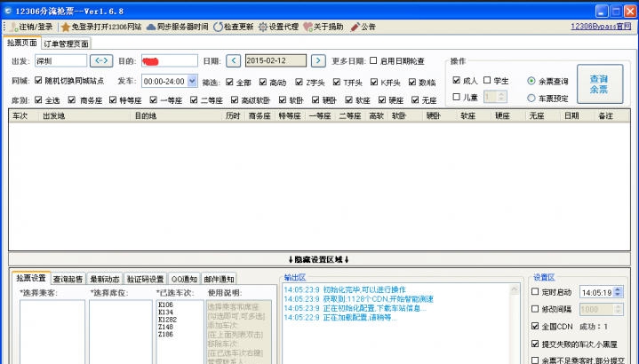Collapse settings via 隐藏设置区域 bar
The width and height of the screenshot is (639, 364).
[319, 259]
